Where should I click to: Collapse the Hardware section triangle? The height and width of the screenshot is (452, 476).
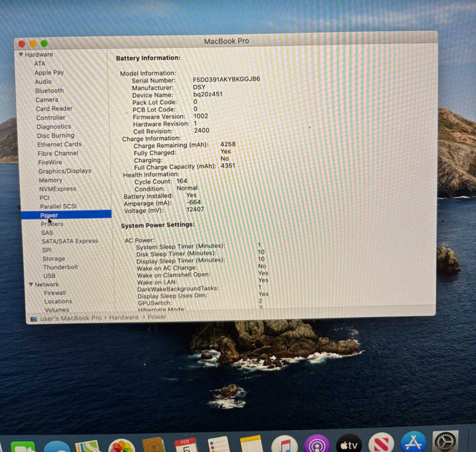[21, 54]
